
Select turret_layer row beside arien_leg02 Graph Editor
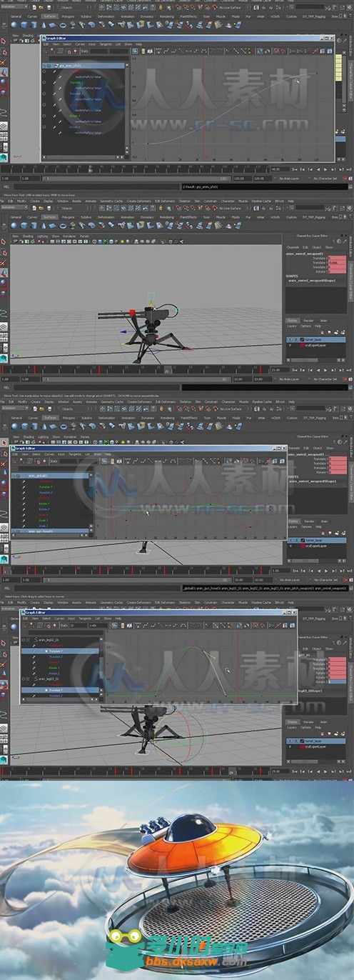click(x=315, y=739)
